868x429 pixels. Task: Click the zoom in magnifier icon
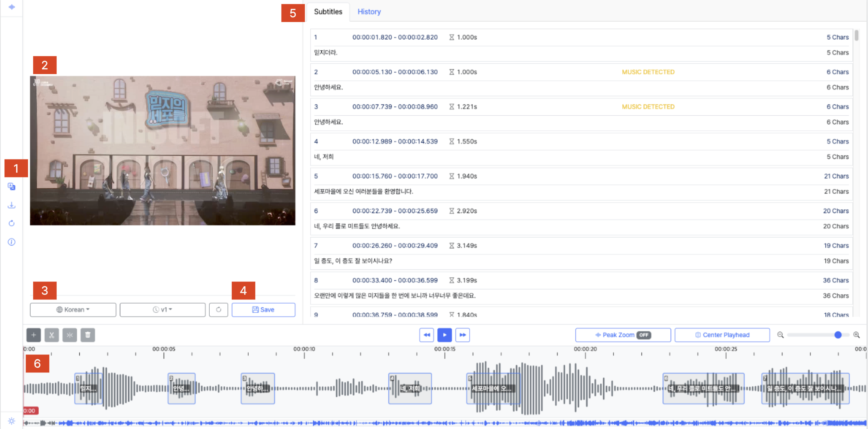point(857,335)
